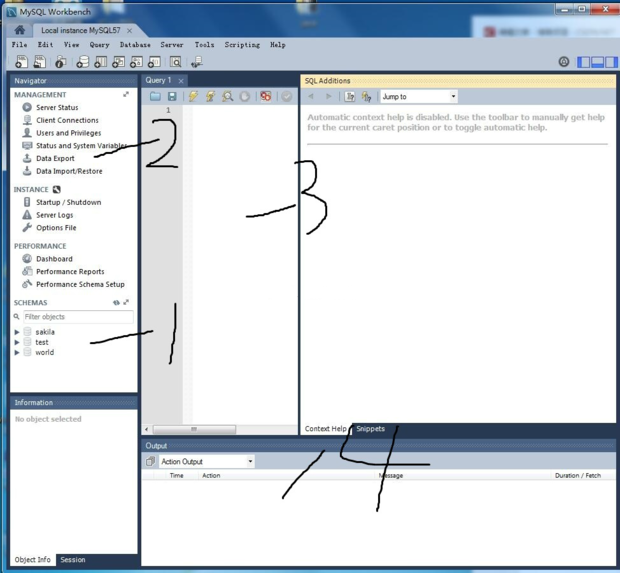Screen dimensions: 620x573
Task: Click the Explain query magnifier icon
Action: coord(228,97)
